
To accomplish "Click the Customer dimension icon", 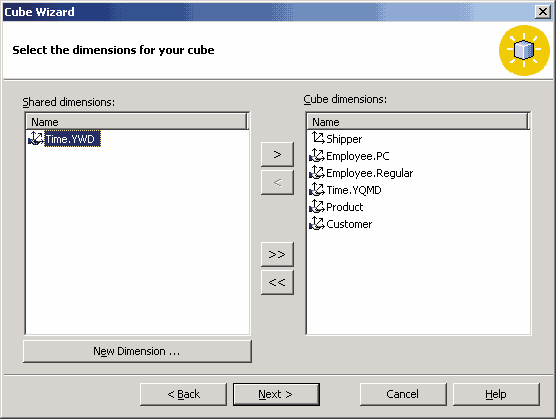I will (x=317, y=223).
